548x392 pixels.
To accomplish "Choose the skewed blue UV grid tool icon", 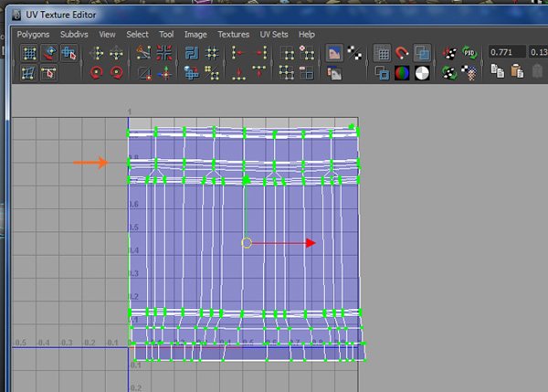I will [x=28, y=73].
